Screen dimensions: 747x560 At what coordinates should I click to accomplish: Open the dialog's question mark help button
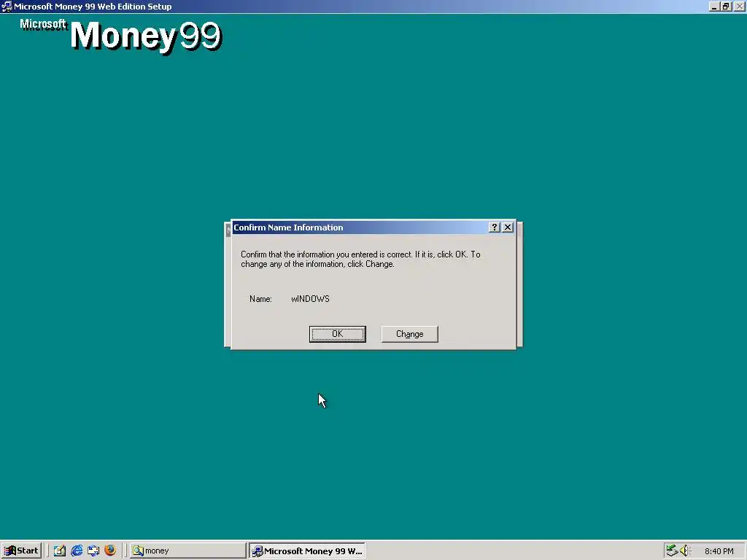494,227
